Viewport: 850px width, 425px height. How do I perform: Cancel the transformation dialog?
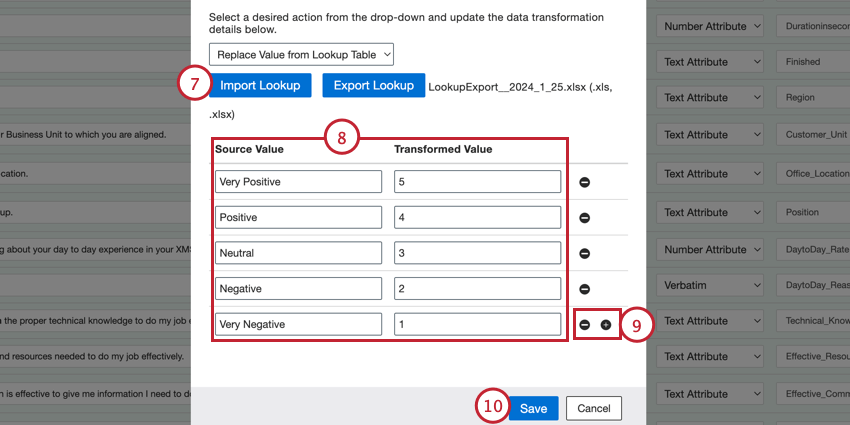(x=594, y=409)
